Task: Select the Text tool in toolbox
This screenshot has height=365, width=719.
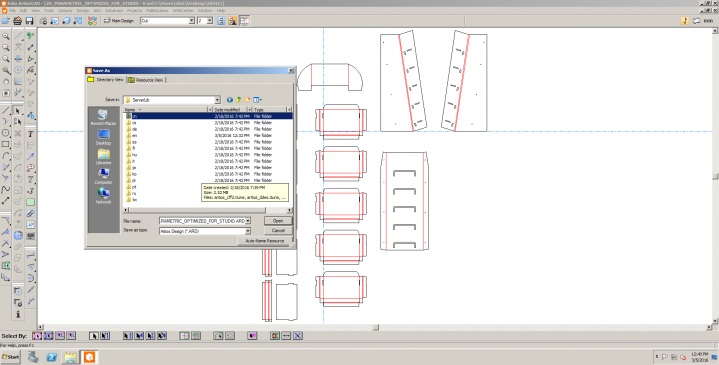Action: click(30, 134)
